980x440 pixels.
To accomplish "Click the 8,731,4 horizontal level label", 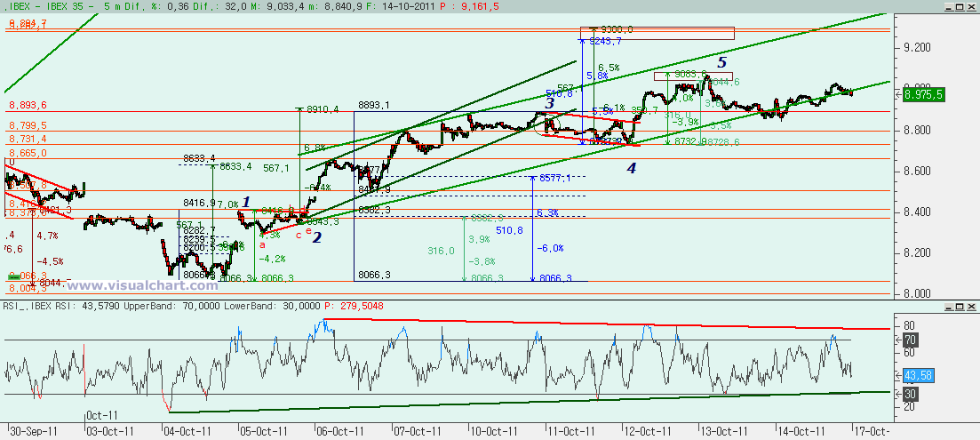I will (27, 139).
